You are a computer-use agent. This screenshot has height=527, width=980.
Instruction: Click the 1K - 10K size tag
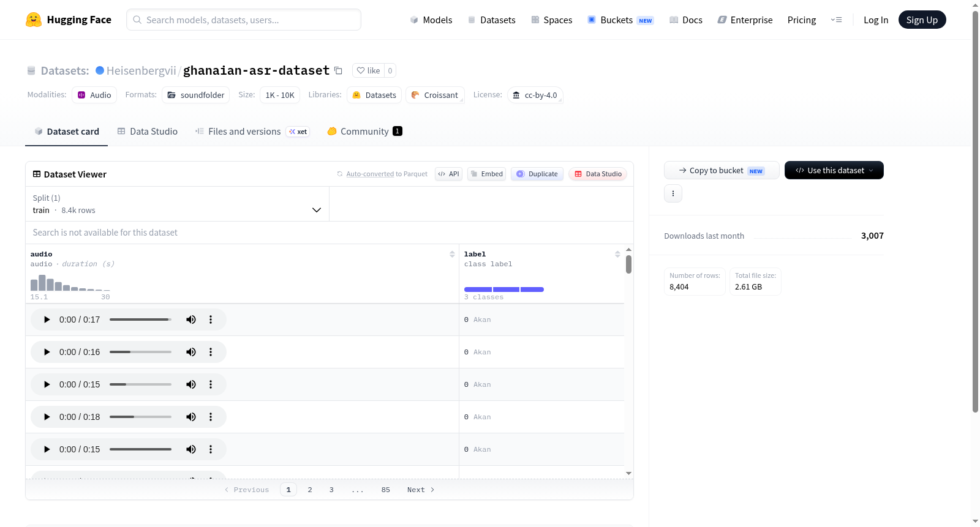tap(280, 95)
